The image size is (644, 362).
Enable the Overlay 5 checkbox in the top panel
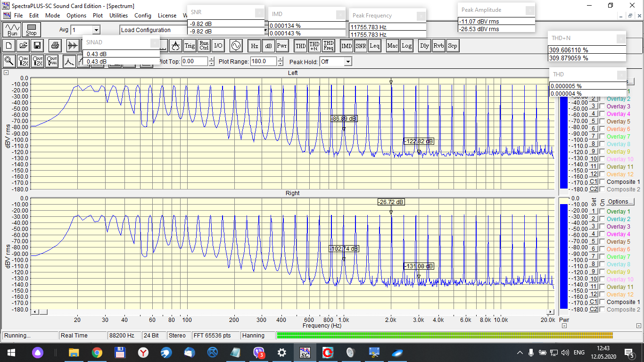(x=602, y=122)
